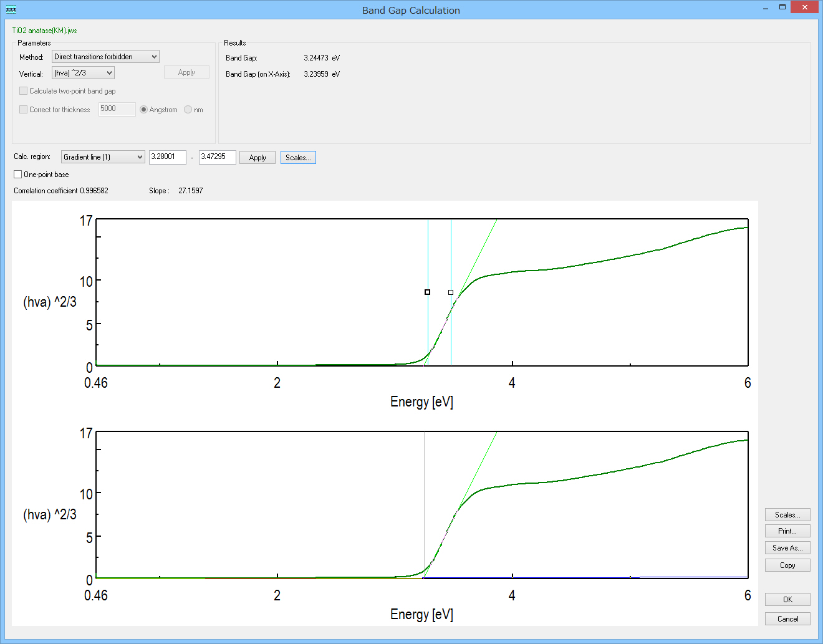The height and width of the screenshot is (644, 823).
Task: Confirm with the OK button
Action: [787, 600]
